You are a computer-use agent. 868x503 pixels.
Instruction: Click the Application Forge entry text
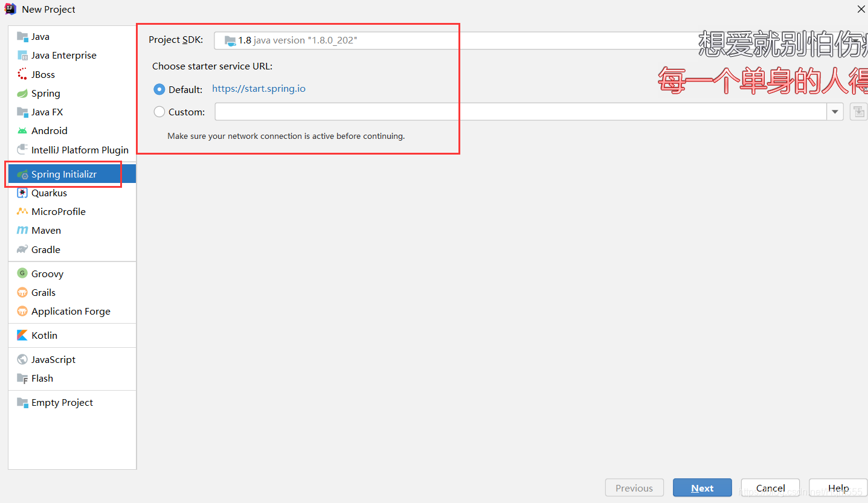pos(71,312)
